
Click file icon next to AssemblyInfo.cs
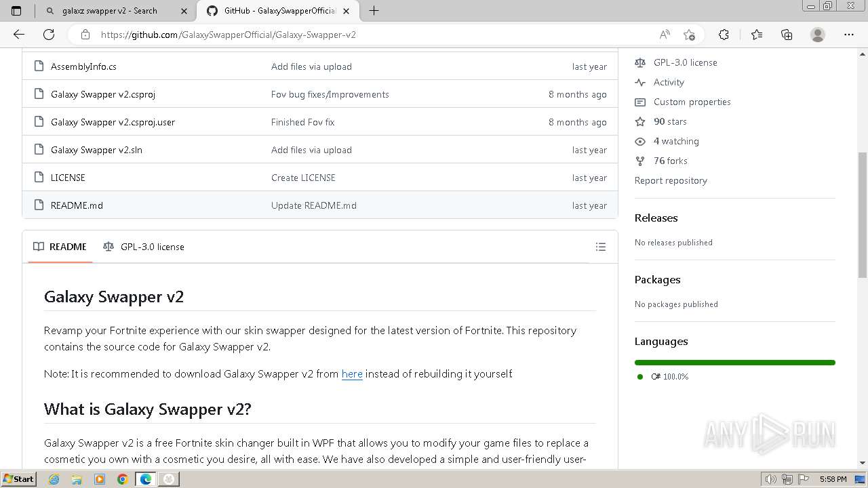[39, 66]
